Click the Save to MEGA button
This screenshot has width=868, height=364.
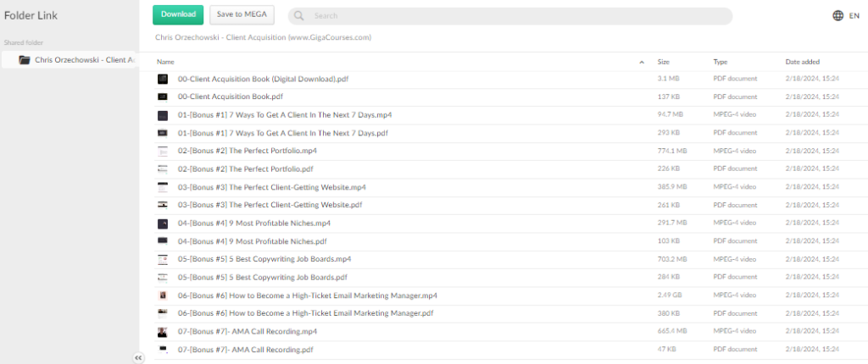(x=242, y=14)
